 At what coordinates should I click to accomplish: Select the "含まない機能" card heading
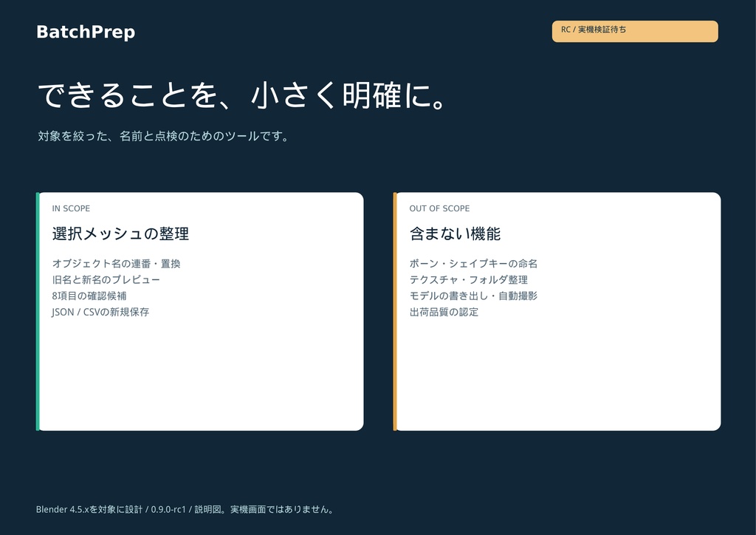click(455, 234)
